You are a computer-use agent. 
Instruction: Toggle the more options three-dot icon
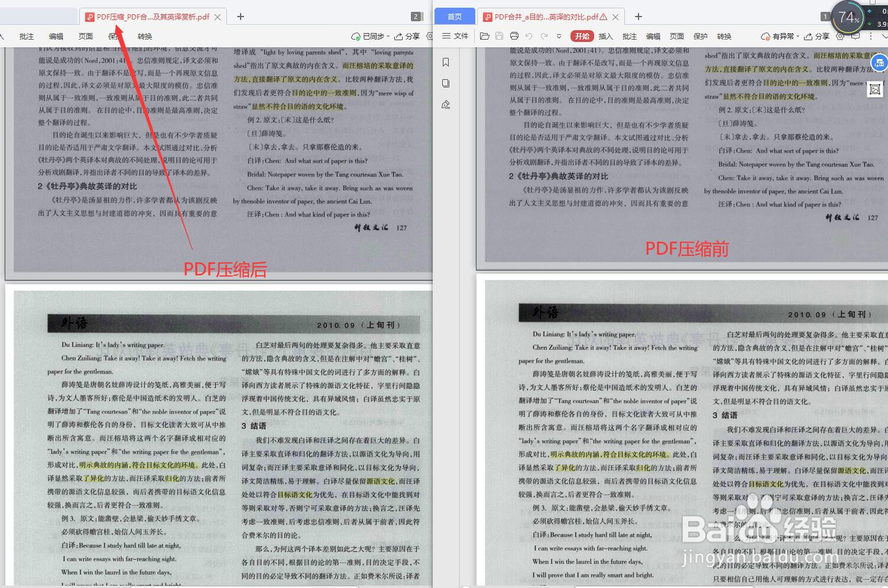871,37
